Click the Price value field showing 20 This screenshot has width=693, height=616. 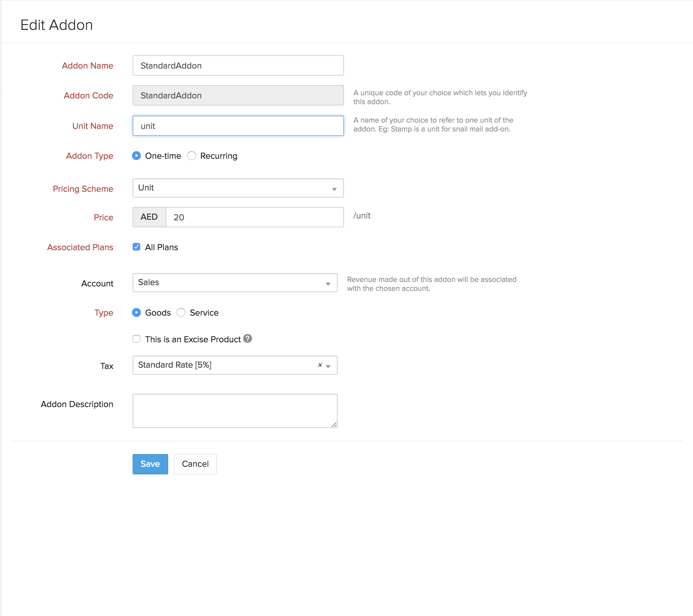tap(254, 217)
